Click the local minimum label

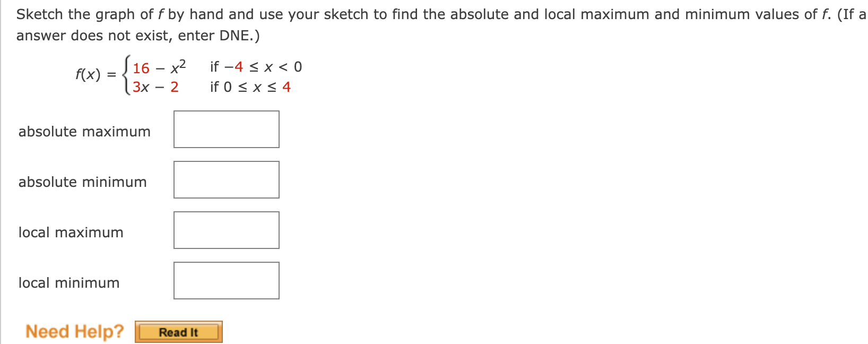[68, 282]
